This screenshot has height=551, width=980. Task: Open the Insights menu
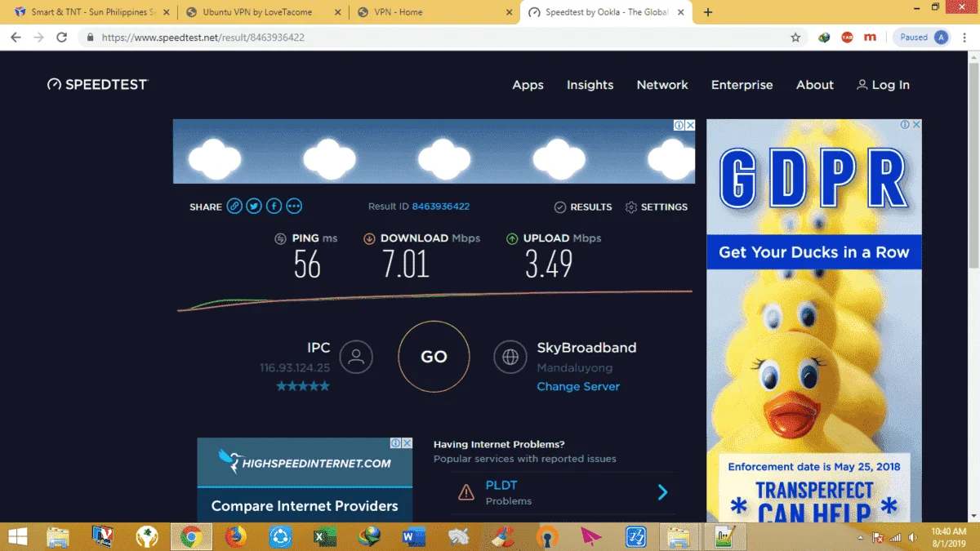(x=590, y=85)
